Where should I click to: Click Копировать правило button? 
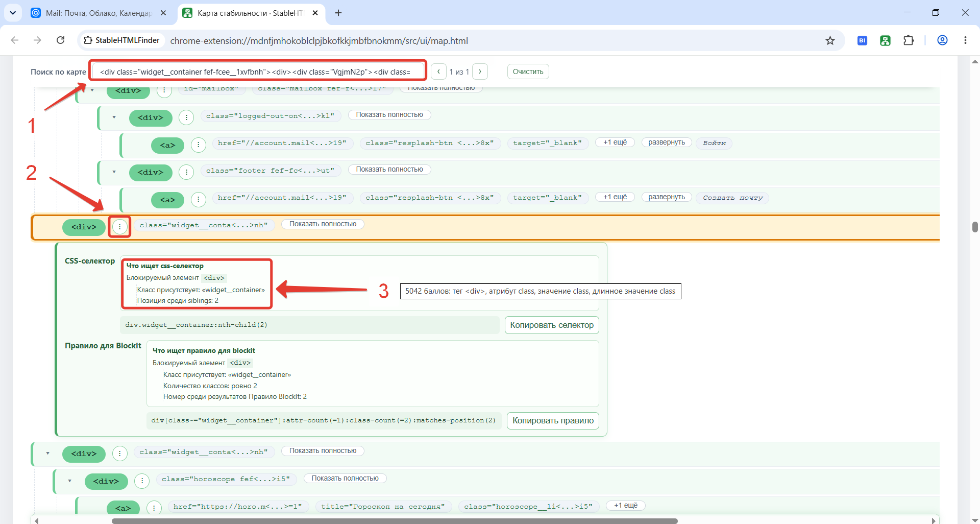click(553, 420)
